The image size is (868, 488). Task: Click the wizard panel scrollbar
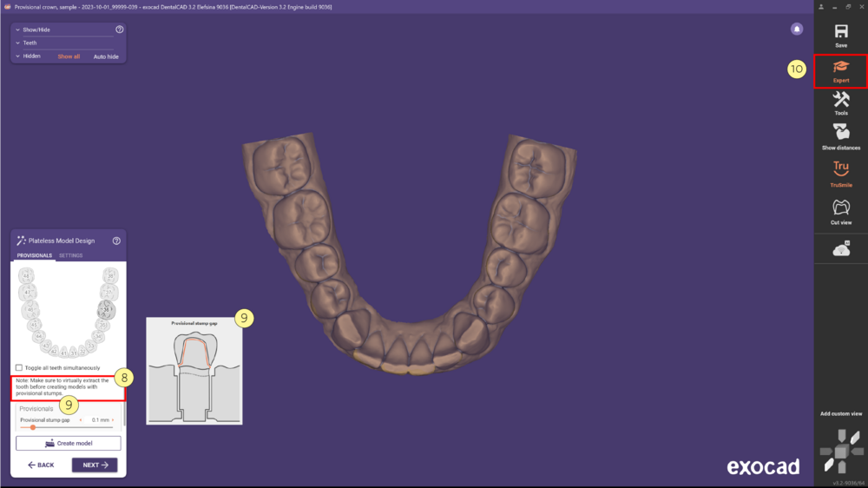(124, 412)
